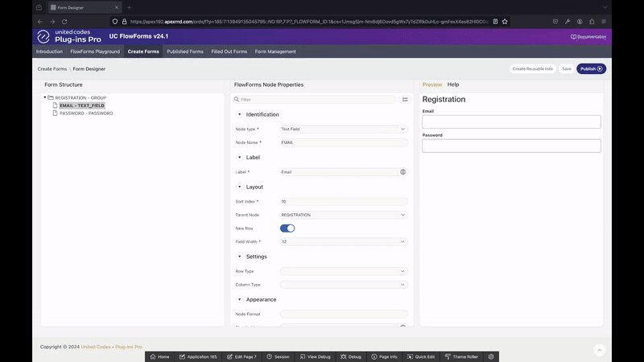Collapse the Layout section

(239, 187)
